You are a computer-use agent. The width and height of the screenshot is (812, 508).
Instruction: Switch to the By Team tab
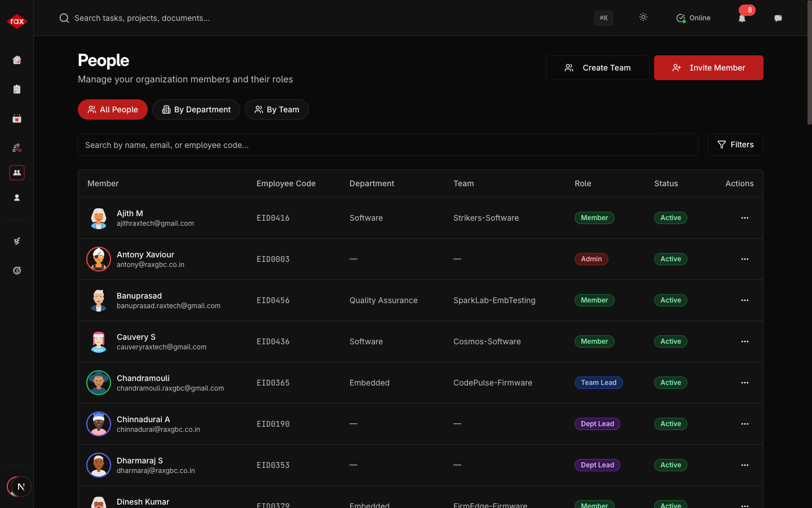(x=277, y=110)
